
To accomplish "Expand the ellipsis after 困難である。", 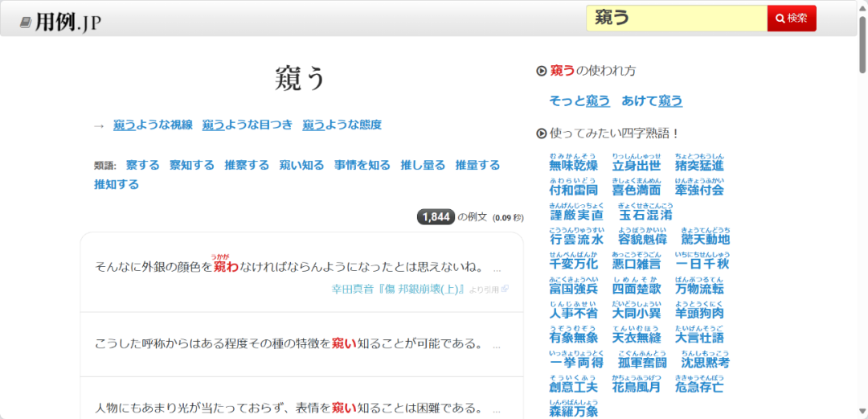I will [497, 411].
